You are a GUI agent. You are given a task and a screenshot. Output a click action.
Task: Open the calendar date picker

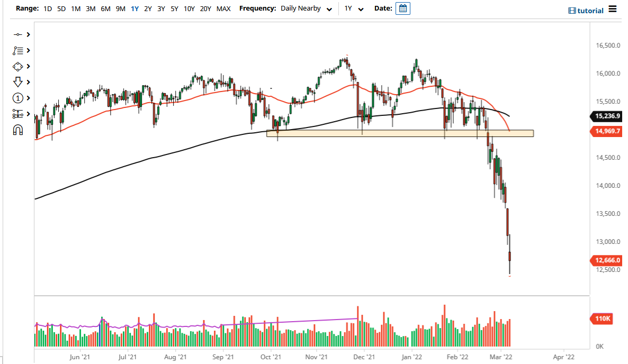click(402, 8)
